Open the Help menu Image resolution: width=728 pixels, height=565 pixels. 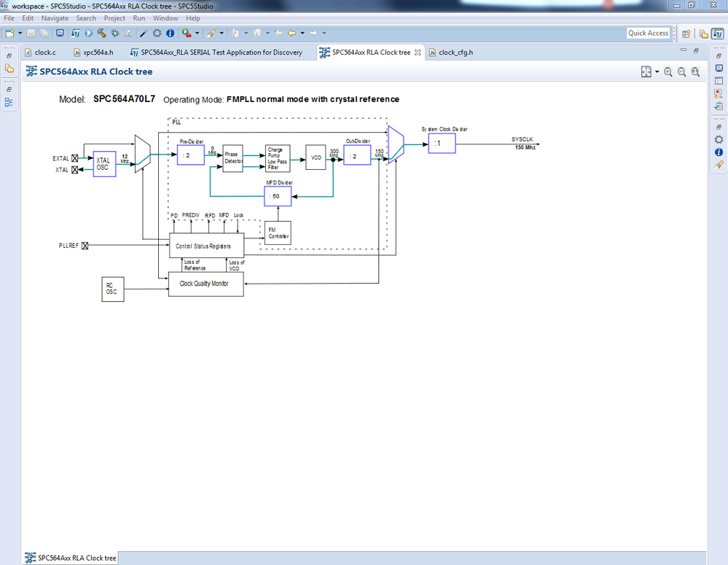point(193,18)
